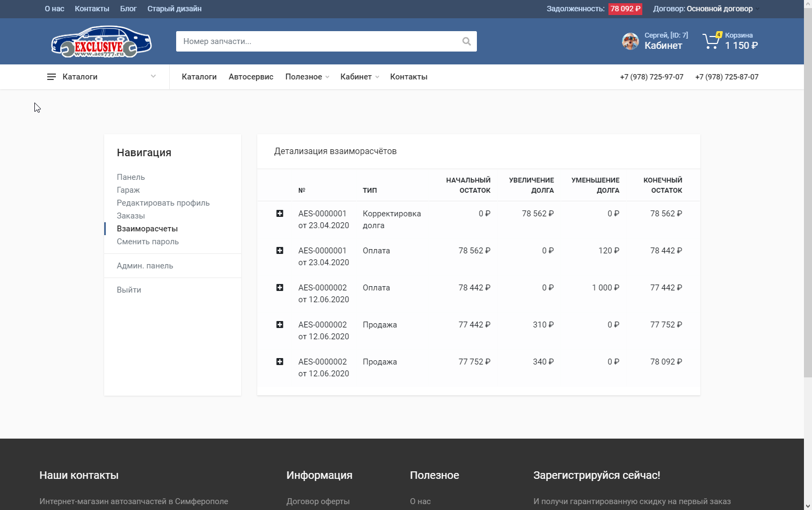Open Заказы in the navigation sidebar
812x510 pixels.
[x=130, y=216]
